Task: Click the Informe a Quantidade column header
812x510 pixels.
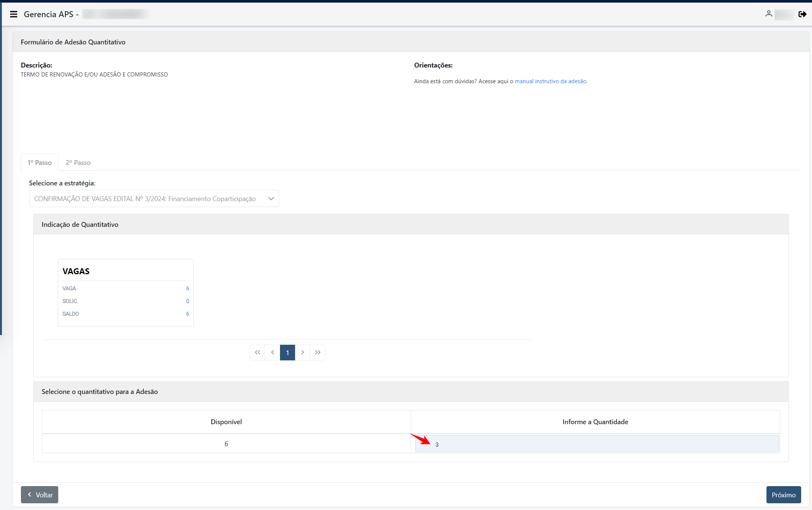Action: click(x=595, y=422)
